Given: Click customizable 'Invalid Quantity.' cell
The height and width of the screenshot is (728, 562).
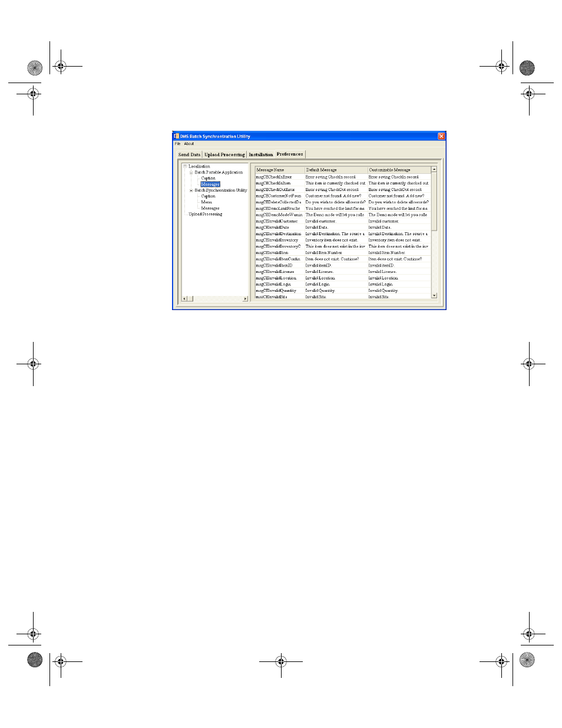Looking at the screenshot, I should pos(399,291).
